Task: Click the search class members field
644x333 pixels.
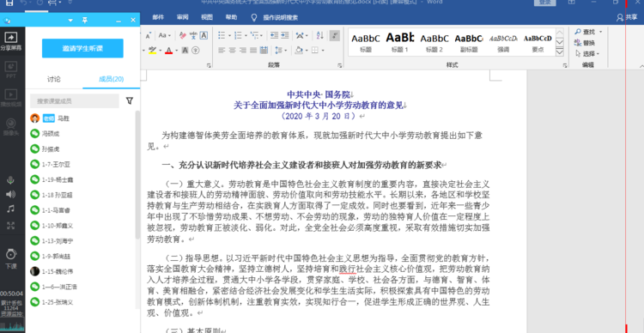Action: [75, 101]
